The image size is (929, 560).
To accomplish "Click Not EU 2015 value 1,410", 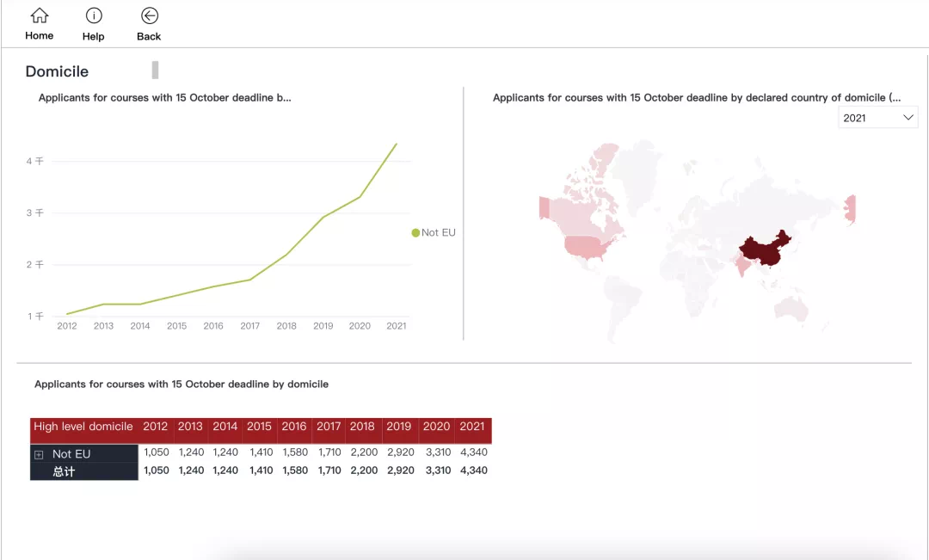I will pos(261,452).
